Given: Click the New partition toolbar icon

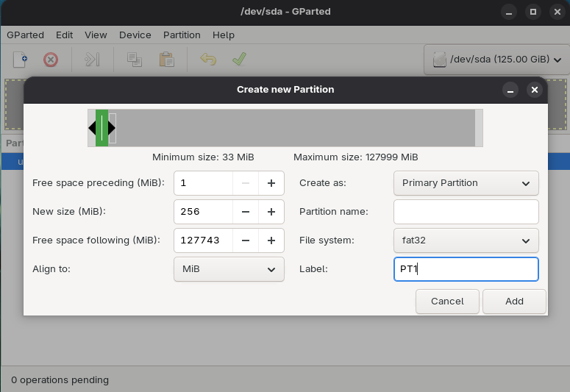Looking at the screenshot, I should 21,59.
